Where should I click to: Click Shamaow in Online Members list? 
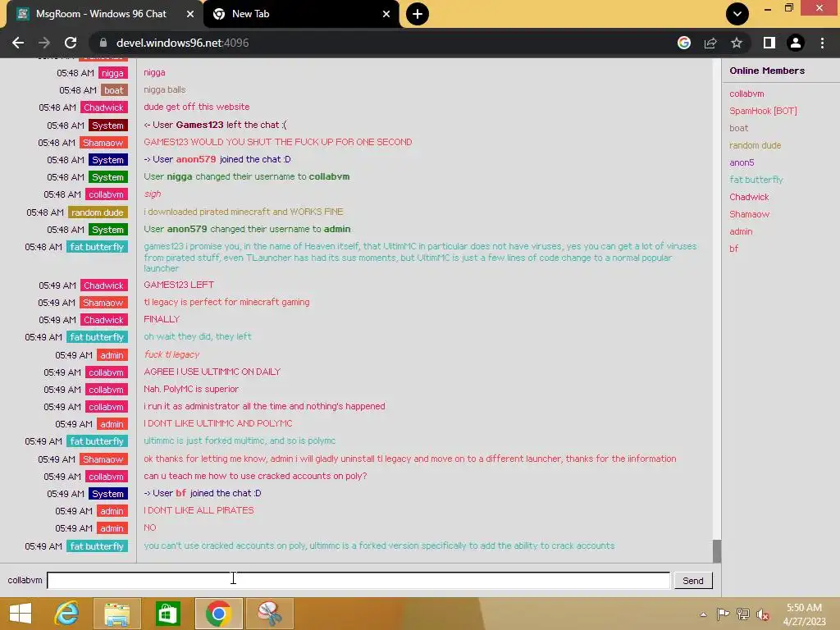[x=749, y=214]
